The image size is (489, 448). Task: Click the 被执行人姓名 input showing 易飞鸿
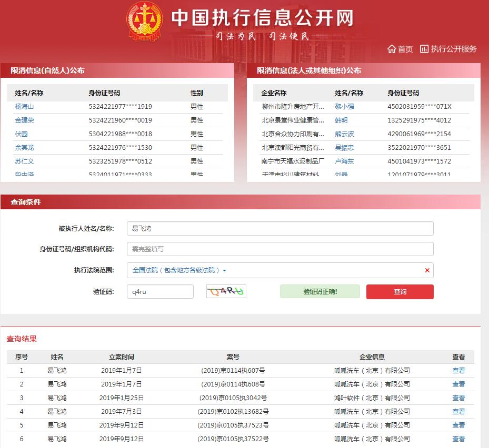[280, 228]
